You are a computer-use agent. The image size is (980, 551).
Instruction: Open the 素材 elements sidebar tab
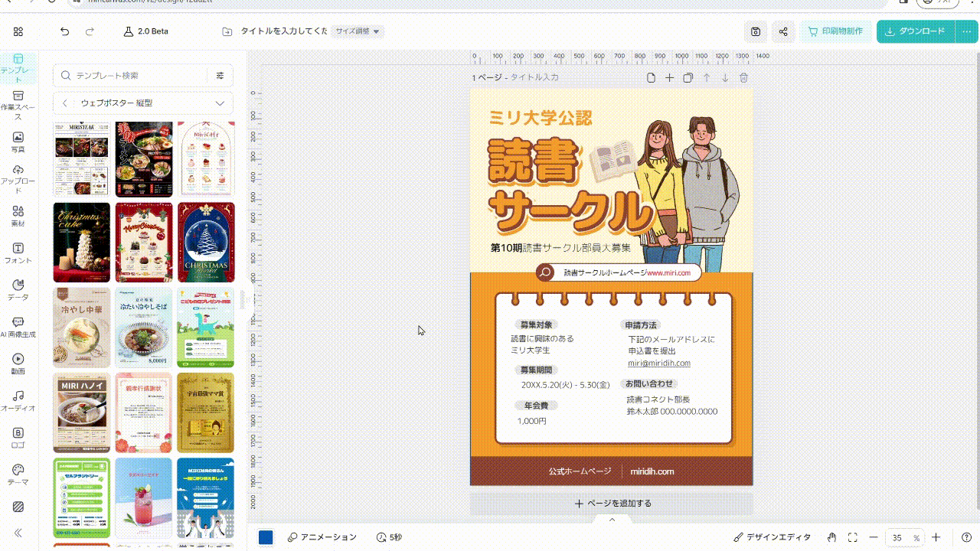tap(18, 217)
